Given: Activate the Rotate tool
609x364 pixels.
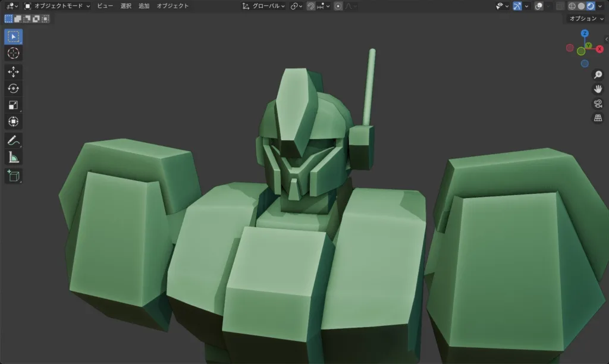Looking at the screenshot, I should point(13,88).
